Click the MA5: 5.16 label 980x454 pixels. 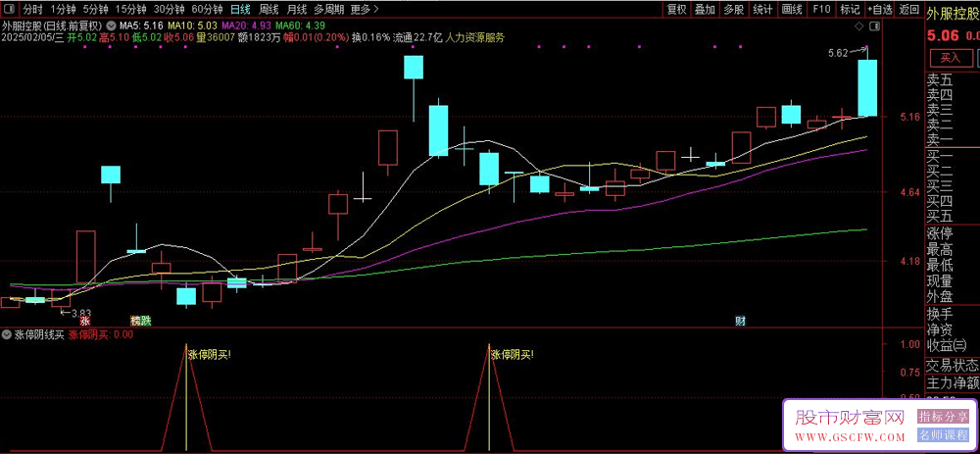(141, 26)
